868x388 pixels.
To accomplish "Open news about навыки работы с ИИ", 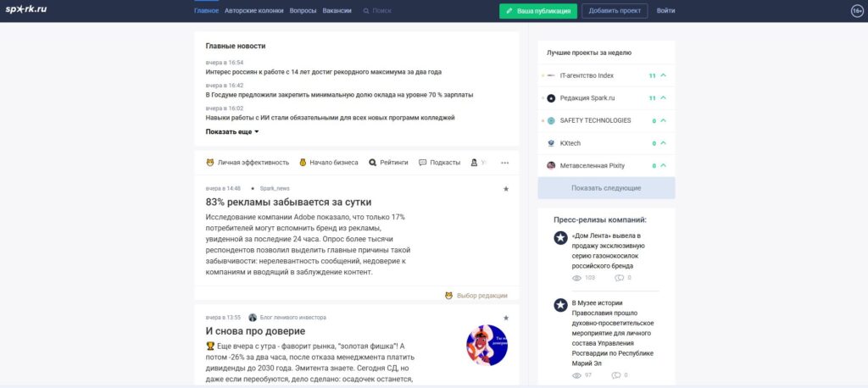I will pyautogui.click(x=330, y=118).
